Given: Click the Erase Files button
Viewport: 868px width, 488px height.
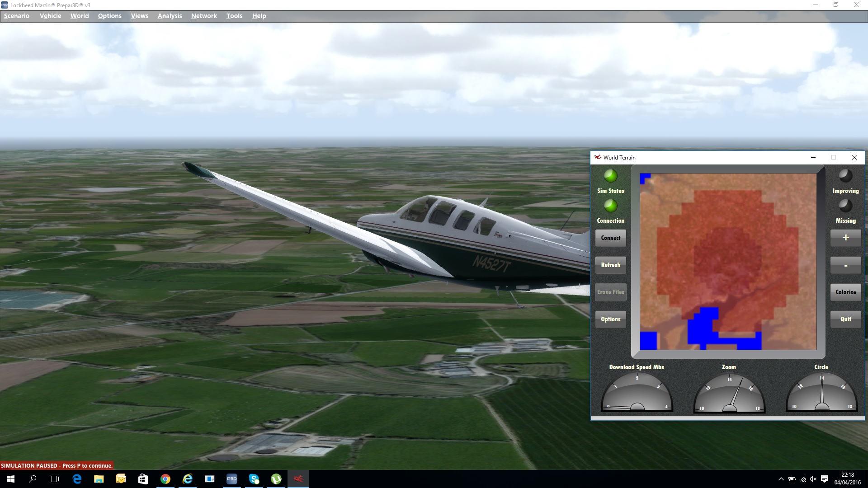Looking at the screenshot, I should tap(611, 292).
